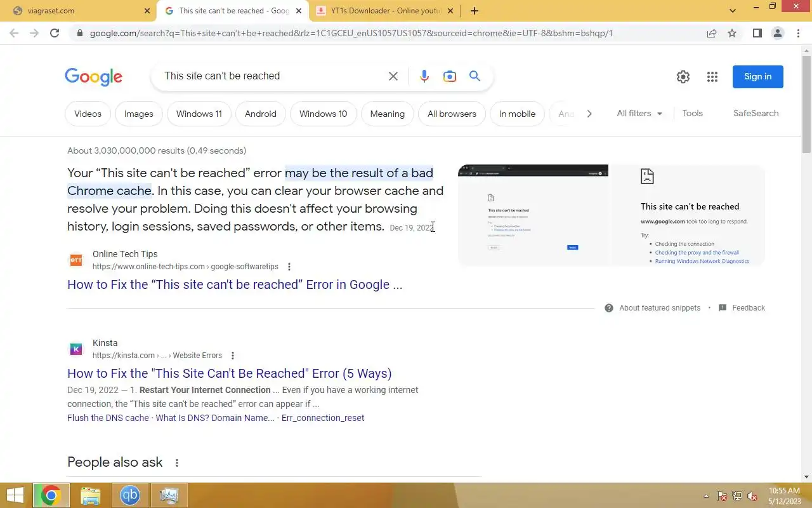
Task: Click the Kinsta favicon
Action: point(76,349)
